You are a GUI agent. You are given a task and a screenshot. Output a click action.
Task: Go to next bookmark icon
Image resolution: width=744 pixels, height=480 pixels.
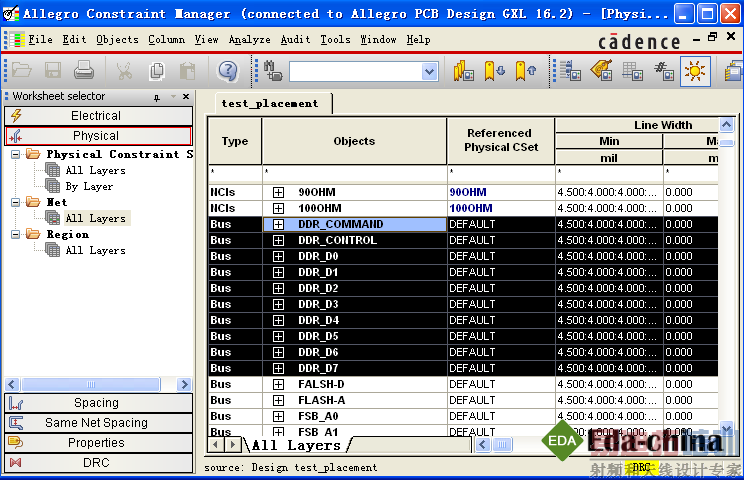(x=494, y=71)
